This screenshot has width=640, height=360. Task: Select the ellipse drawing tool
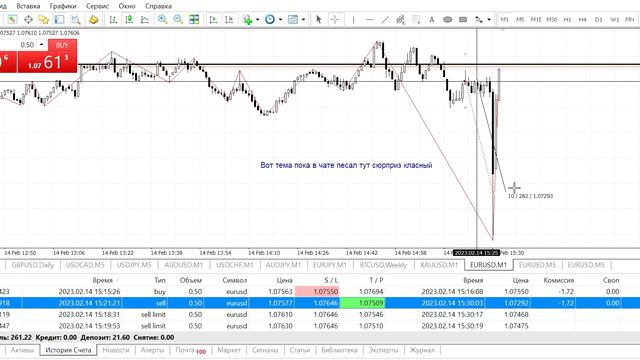pyautogui.click(x=447, y=19)
